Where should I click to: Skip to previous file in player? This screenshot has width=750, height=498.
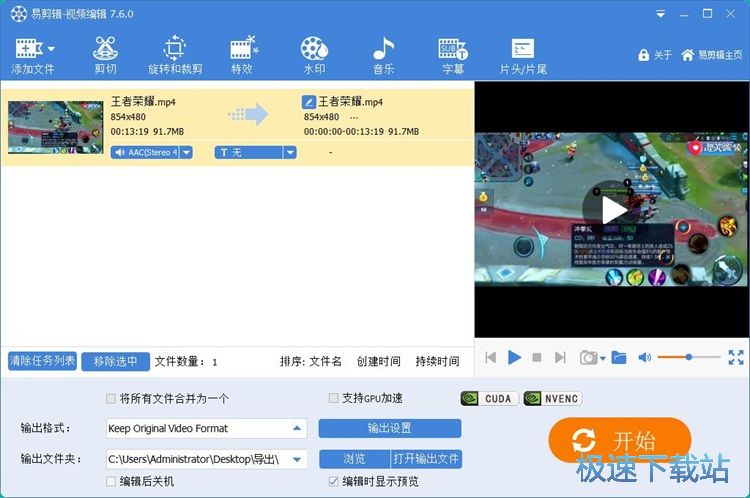[490, 357]
